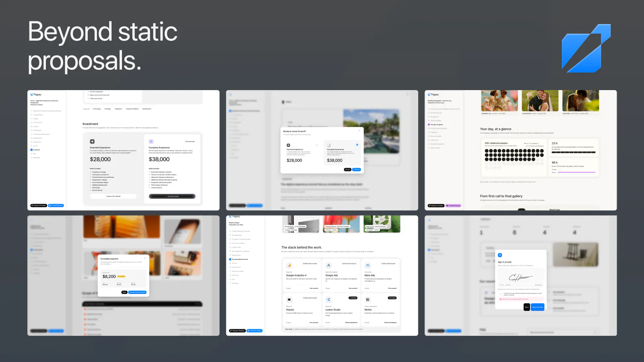Select the Interactive Website category filter
The image size is (644, 362).
(x=132, y=109)
